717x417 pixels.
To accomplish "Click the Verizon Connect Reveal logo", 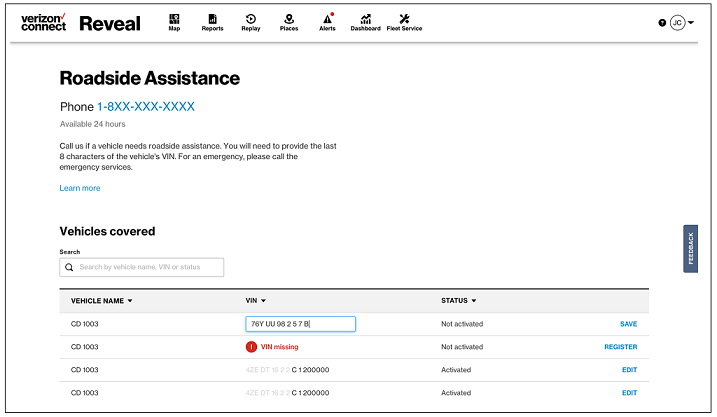I will pos(81,22).
